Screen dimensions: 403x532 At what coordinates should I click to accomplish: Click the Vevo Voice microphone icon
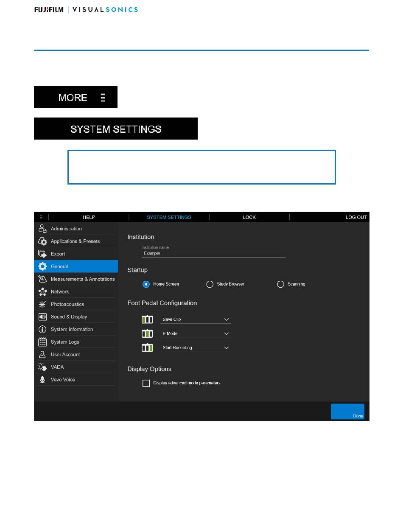42,380
